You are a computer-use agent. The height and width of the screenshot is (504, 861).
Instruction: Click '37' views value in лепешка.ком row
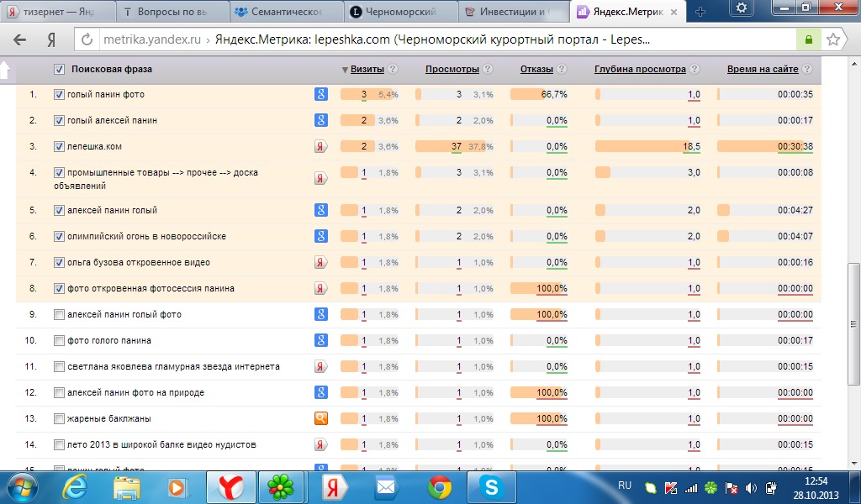[x=457, y=146]
